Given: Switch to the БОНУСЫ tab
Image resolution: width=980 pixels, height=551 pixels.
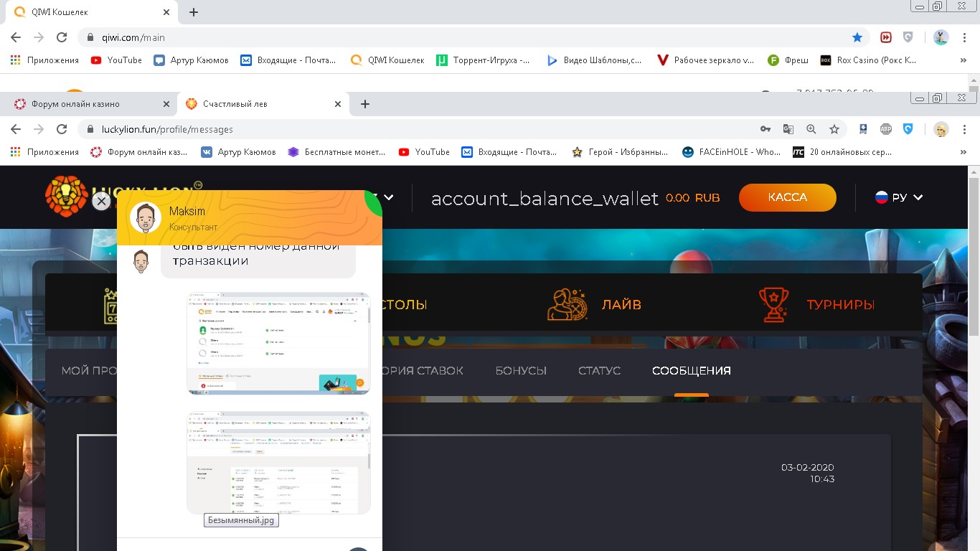Looking at the screenshot, I should tap(521, 371).
